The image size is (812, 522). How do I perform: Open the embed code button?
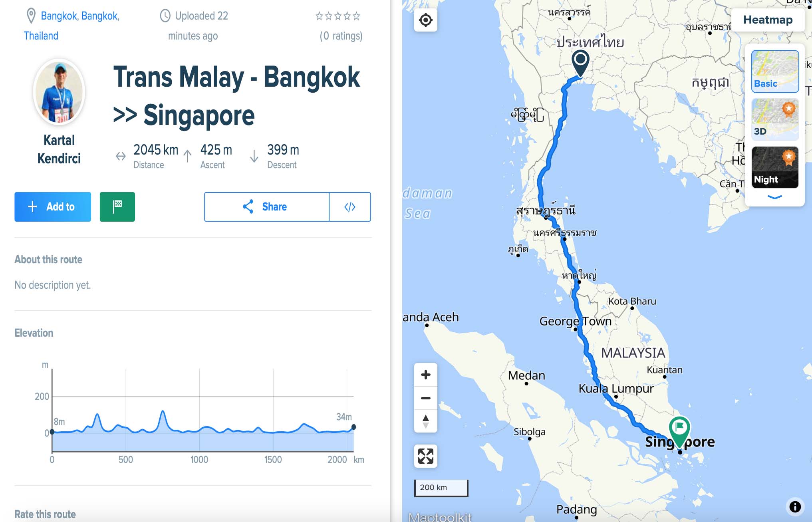350,207
